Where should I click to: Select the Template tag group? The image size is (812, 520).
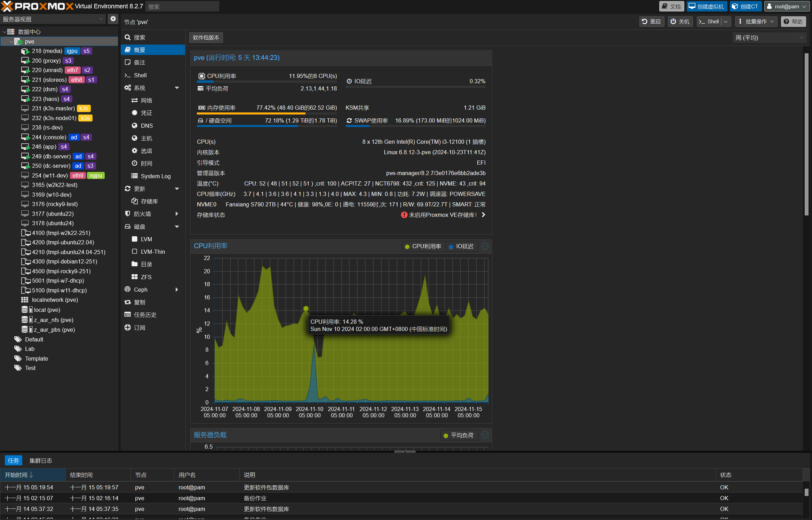[59, 359]
